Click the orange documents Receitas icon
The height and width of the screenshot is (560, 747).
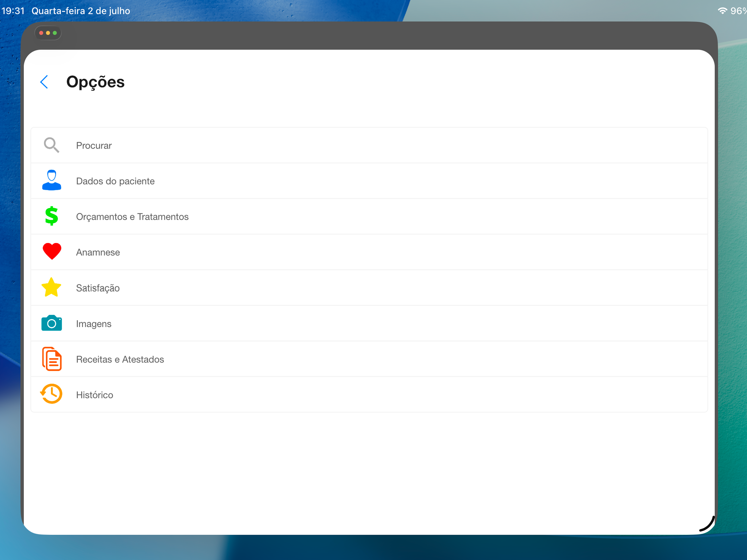(52, 359)
